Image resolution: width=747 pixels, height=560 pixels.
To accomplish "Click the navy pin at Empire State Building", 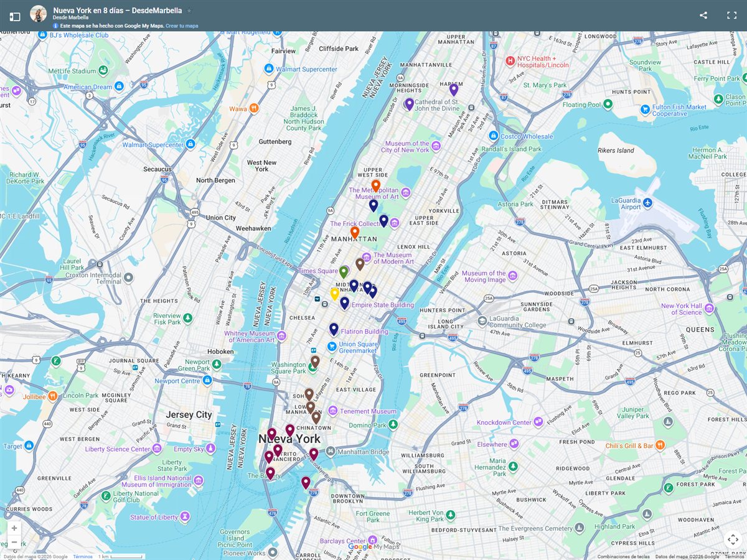I will [x=344, y=302].
